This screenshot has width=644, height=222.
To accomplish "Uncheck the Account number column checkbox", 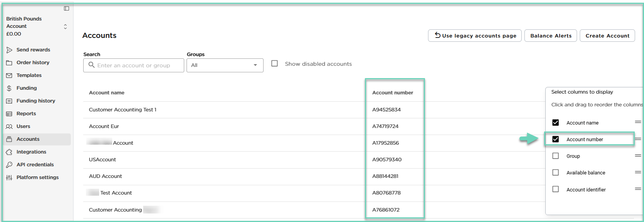I will click(555, 139).
